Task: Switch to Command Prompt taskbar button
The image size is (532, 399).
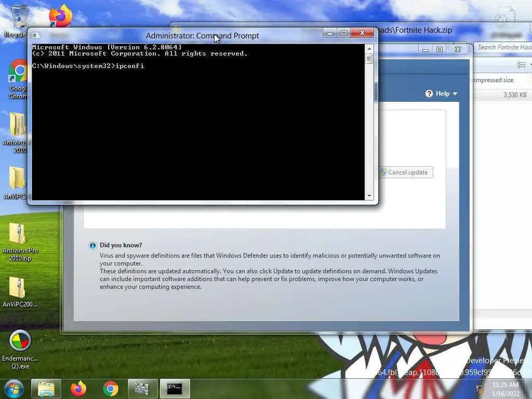Action: coord(175,389)
